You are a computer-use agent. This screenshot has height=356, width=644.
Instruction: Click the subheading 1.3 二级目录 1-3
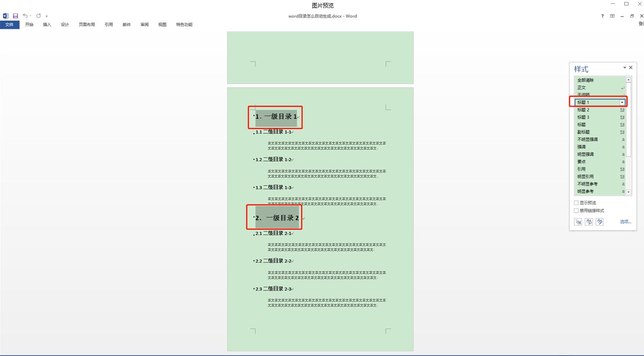[x=273, y=187]
